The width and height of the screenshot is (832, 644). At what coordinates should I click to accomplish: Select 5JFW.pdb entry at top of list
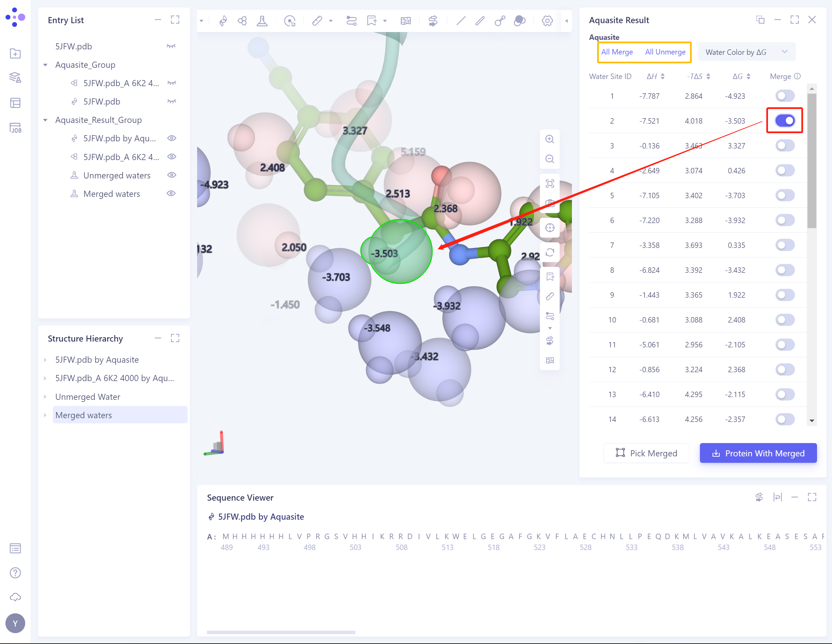point(74,47)
